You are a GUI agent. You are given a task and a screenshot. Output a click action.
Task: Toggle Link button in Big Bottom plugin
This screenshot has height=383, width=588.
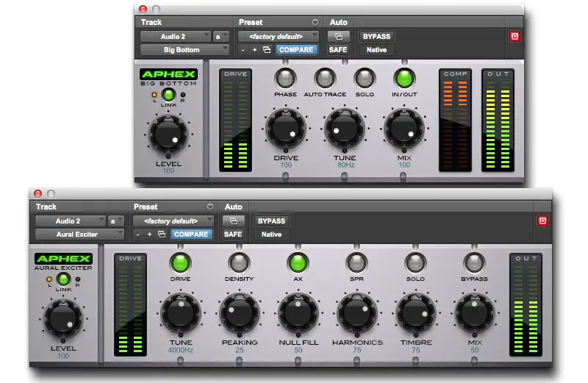pyautogui.click(x=168, y=95)
